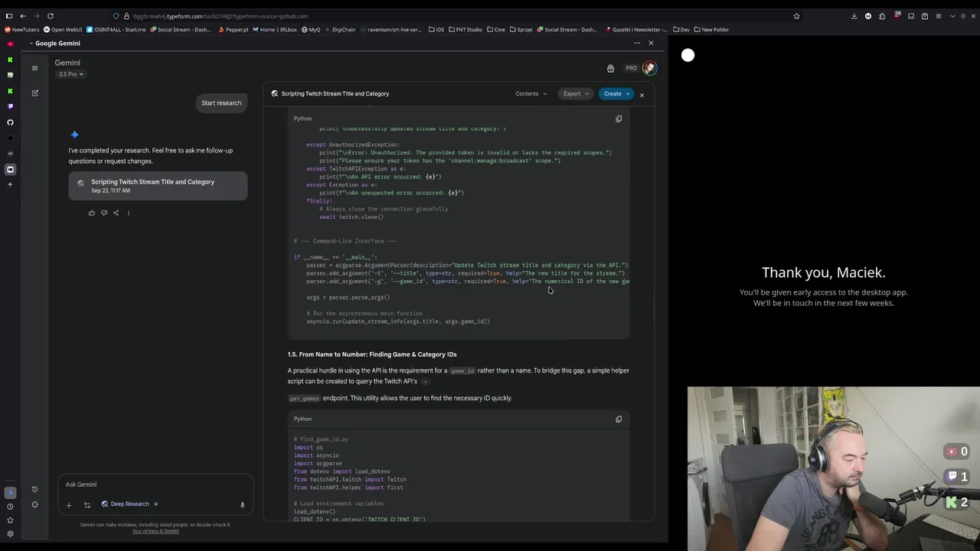Screen dimensions: 980x551
Task: Open browser application hamburger menu
Action: click(x=939, y=16)
